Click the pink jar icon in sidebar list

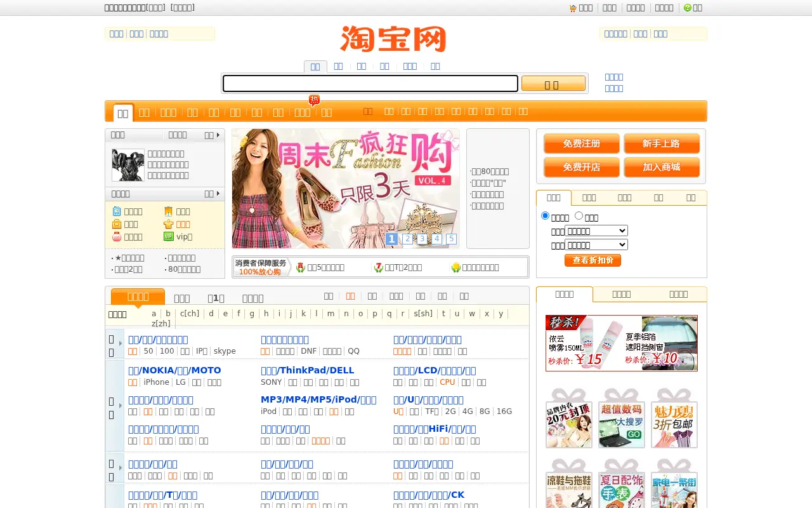click(x=117, y=237)
